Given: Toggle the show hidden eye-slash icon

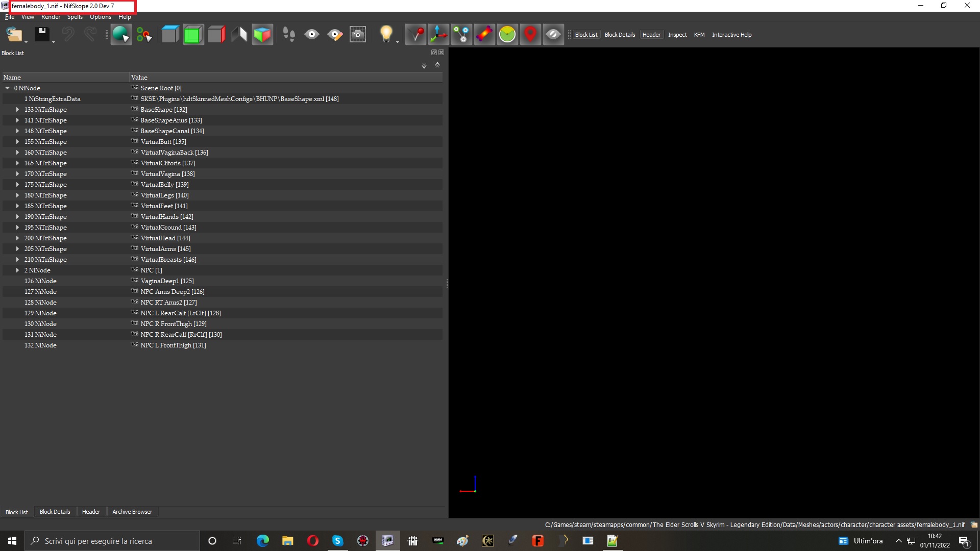Looking at the screenshot, I should pyautogui.click(x=553, y=35).
